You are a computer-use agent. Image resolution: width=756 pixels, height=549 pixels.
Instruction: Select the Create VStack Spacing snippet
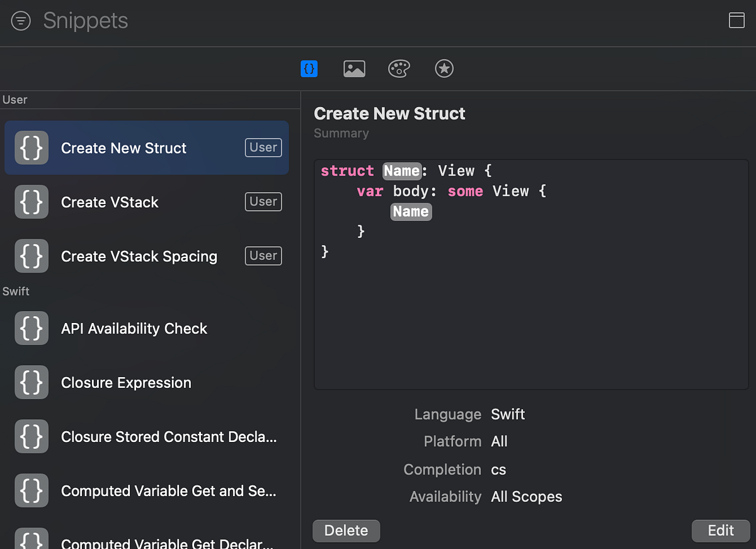[x=139, y=256]
